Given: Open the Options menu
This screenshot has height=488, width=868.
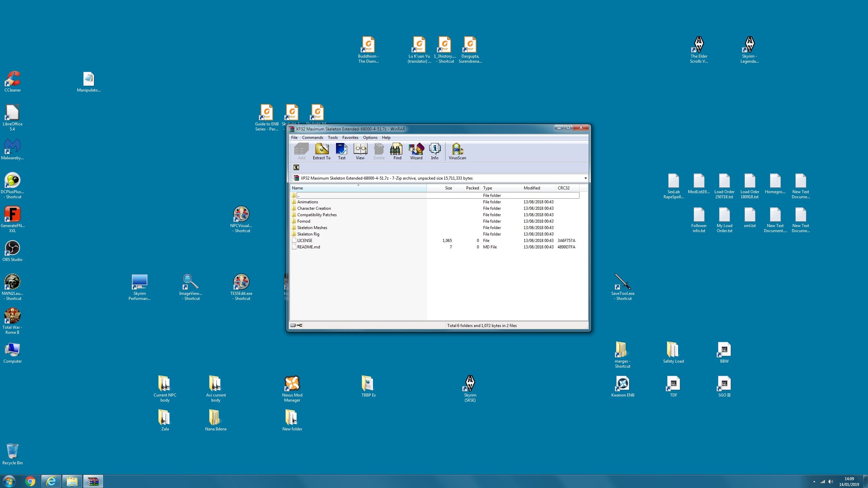Looking at the screenshot, I should tap(370, 138).
